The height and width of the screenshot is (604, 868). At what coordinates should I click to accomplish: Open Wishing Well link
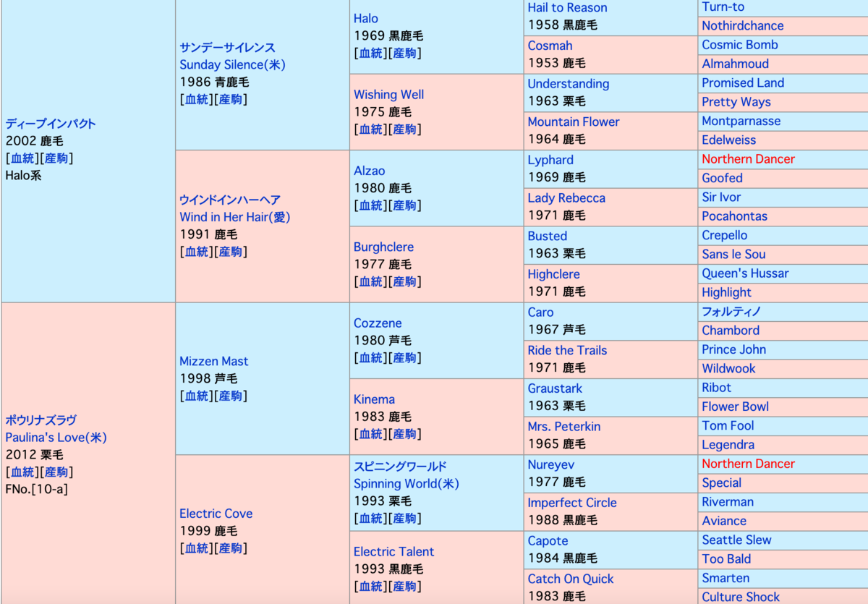coord(389,94)
